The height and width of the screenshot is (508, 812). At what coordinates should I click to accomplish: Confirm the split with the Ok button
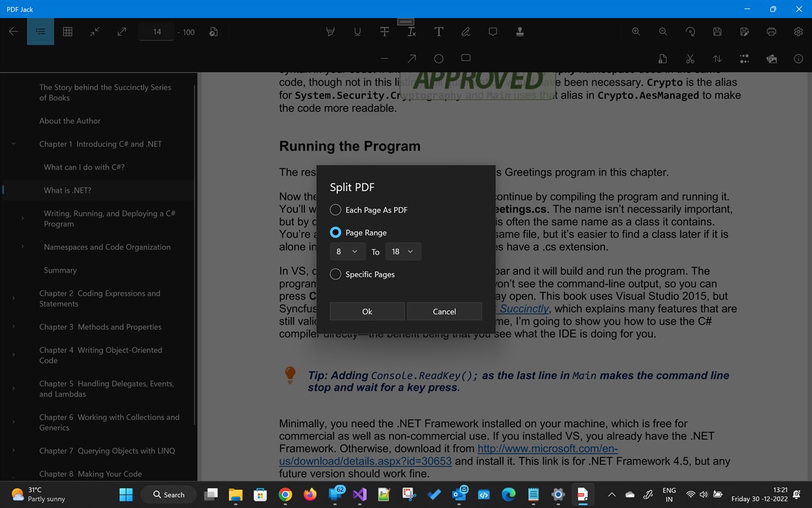366,311
